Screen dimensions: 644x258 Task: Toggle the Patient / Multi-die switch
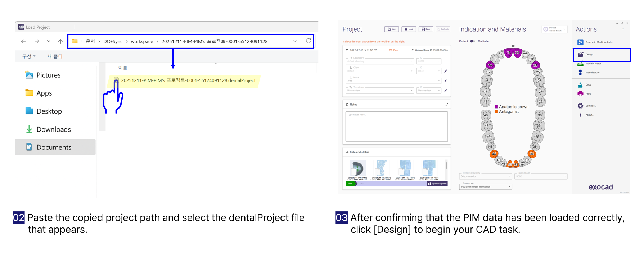pyautogui.click(x=473, y=41)
